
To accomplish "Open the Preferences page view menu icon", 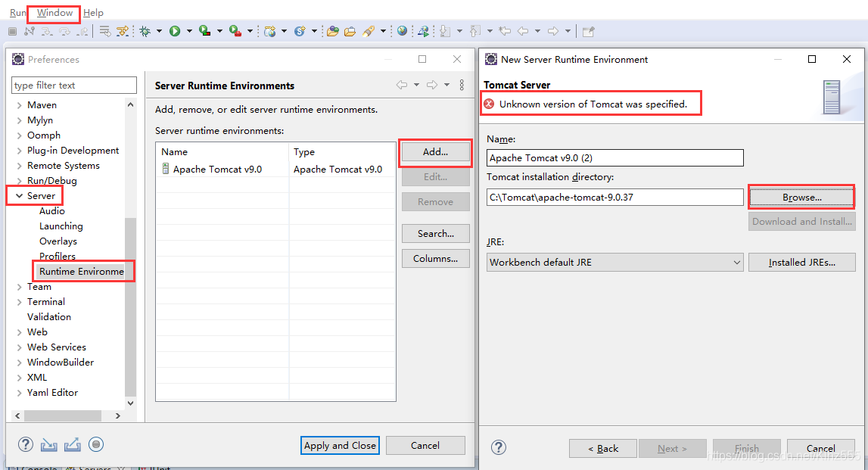I will click(462, 85).
